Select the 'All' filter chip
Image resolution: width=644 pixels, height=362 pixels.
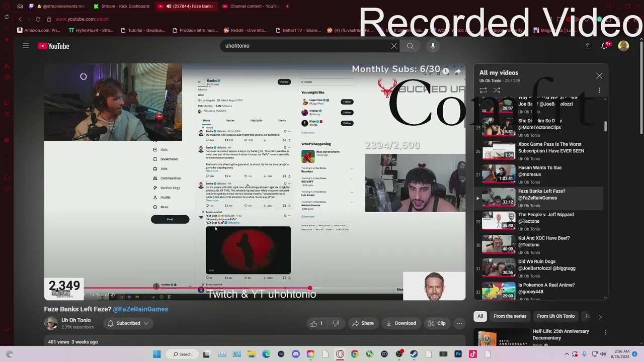click(x=480, y=316)
